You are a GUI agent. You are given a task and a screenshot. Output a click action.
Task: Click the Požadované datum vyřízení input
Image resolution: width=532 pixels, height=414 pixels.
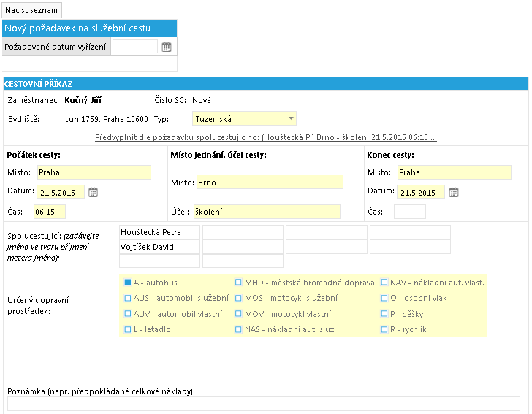click(135, 47)
